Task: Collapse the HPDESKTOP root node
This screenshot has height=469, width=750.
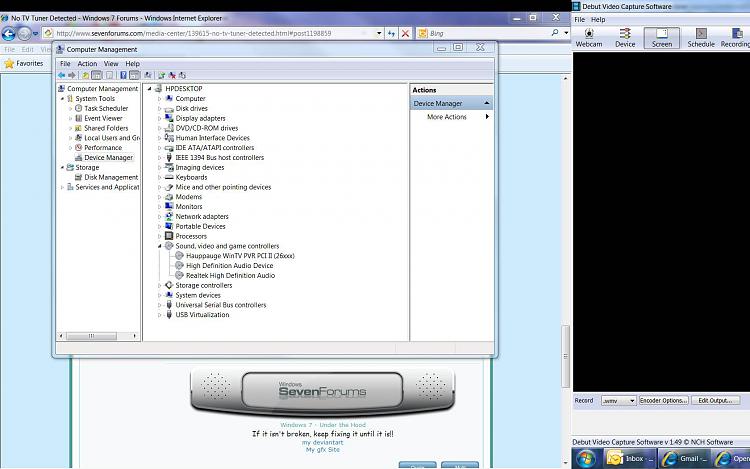Action: tap(150, 89)
